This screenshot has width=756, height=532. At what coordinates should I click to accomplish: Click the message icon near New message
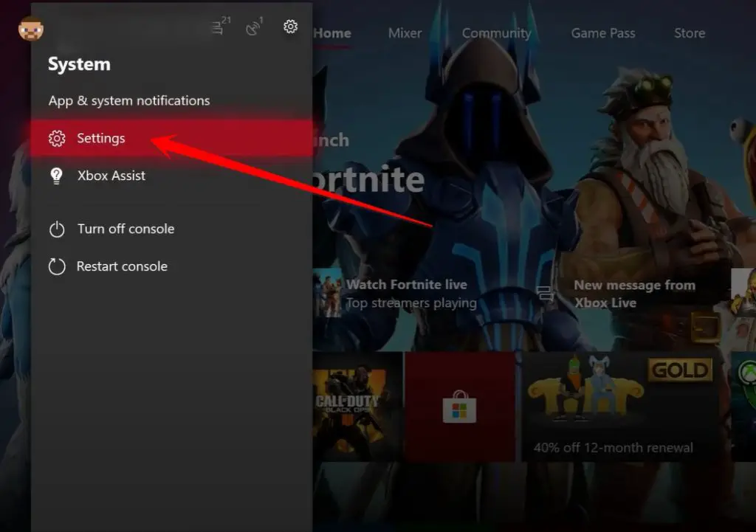(x=545, y=293)
